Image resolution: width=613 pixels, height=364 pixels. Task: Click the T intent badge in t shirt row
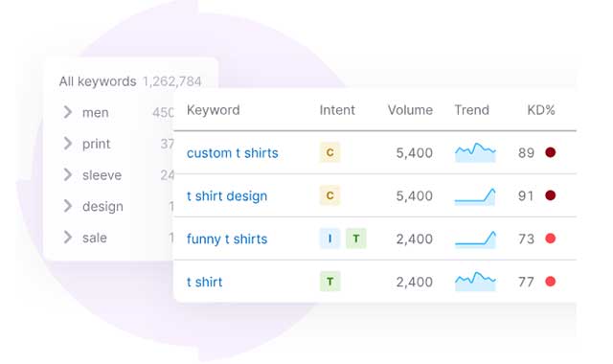(329, 282)
